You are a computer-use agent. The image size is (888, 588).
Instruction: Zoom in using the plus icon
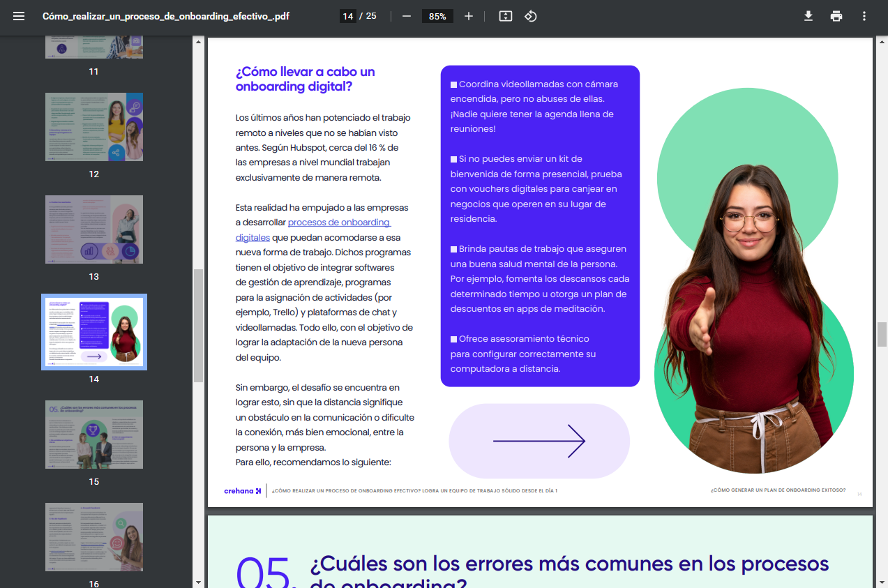point(468,15)
